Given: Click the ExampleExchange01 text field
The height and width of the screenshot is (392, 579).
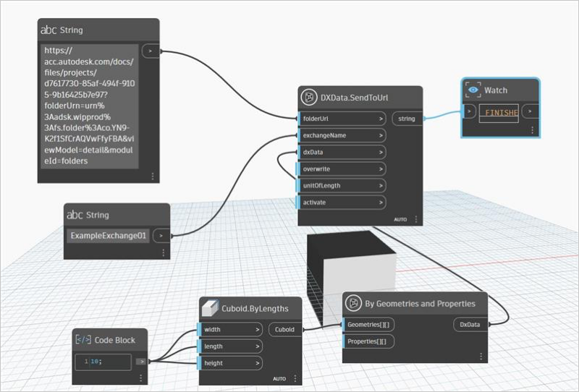Looking at the screenshot, I should [108, 236].
